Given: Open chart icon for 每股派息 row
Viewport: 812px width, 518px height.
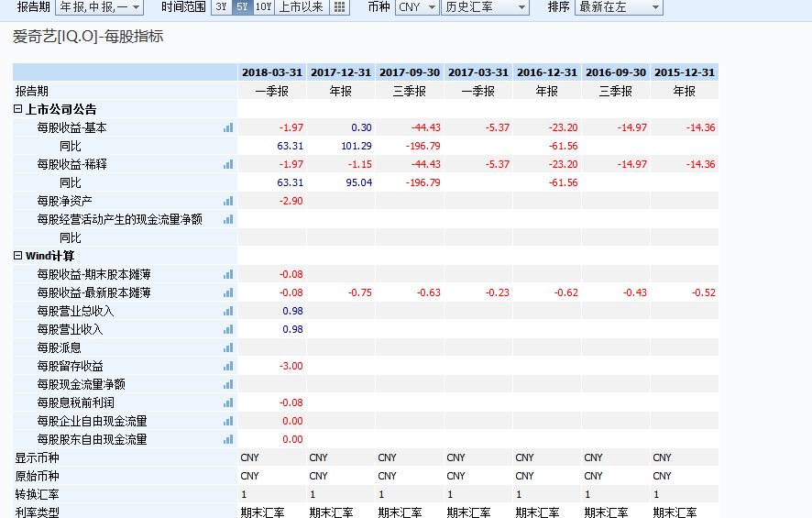Looking at the screenshot, I should 228,347.
